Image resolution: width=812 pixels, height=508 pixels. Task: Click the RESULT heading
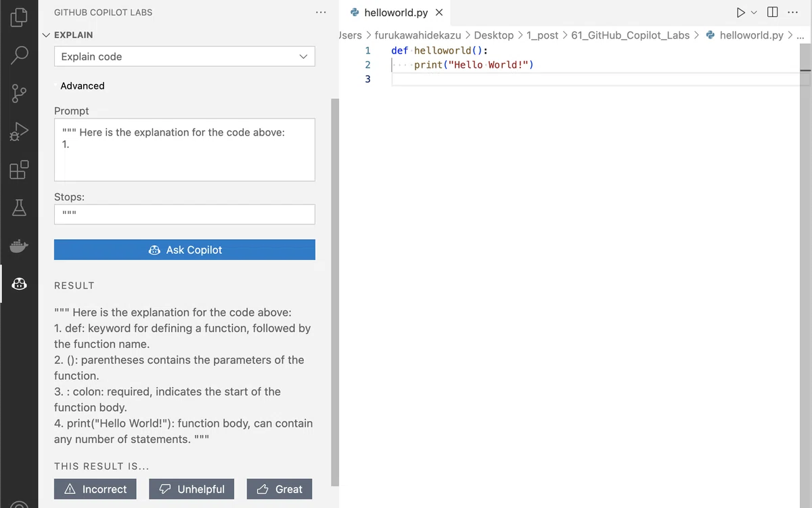tap(74, 285)
